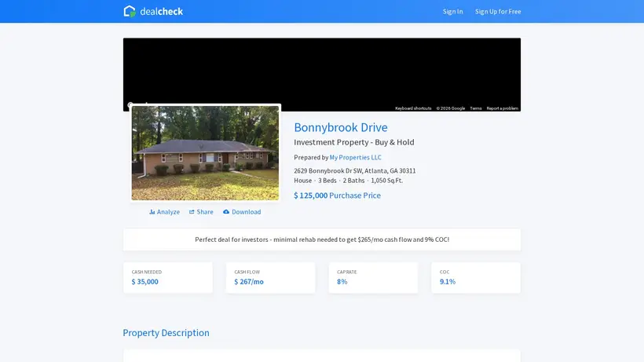
Task: Select the Cash Needed $ 35,000 card
Action: coord(168,277)
